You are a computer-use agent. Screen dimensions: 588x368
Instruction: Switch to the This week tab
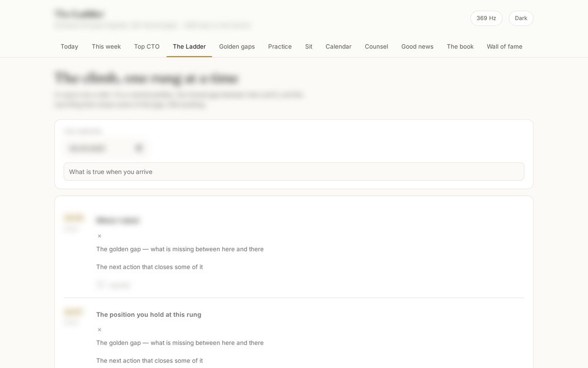tap(106, 47)
